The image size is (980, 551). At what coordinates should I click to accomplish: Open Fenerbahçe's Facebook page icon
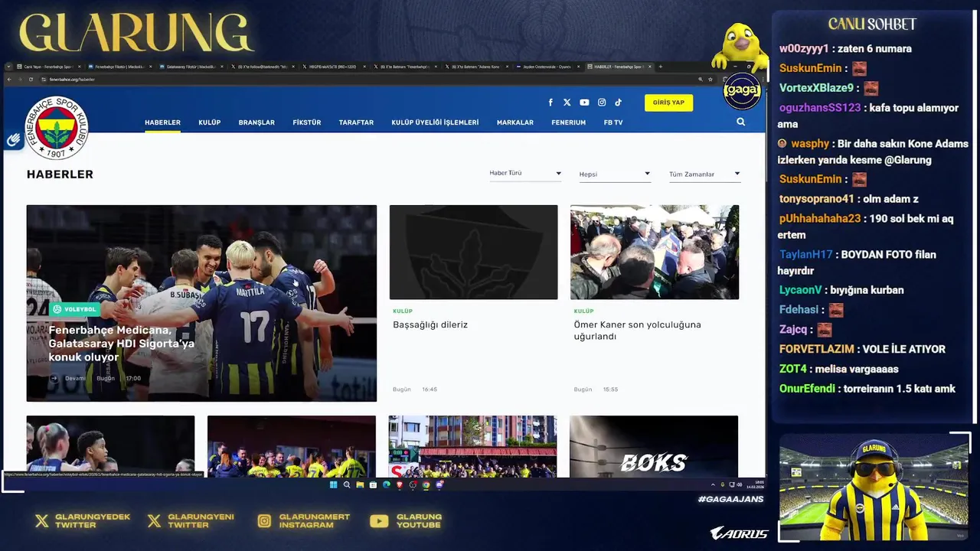coord(550,103)
